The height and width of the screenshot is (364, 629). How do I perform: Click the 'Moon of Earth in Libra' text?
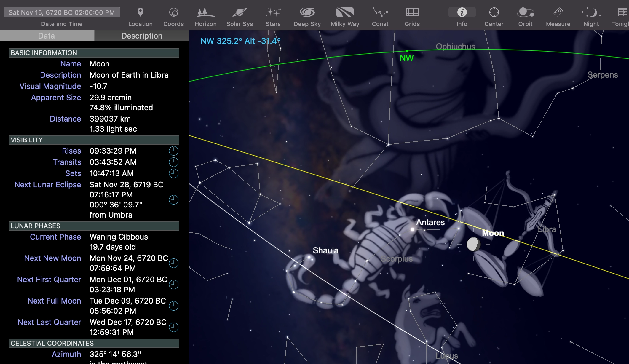coord(129,75)
